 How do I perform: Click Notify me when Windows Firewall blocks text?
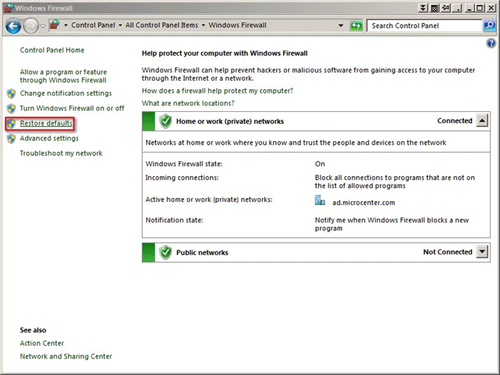point(392,224)
